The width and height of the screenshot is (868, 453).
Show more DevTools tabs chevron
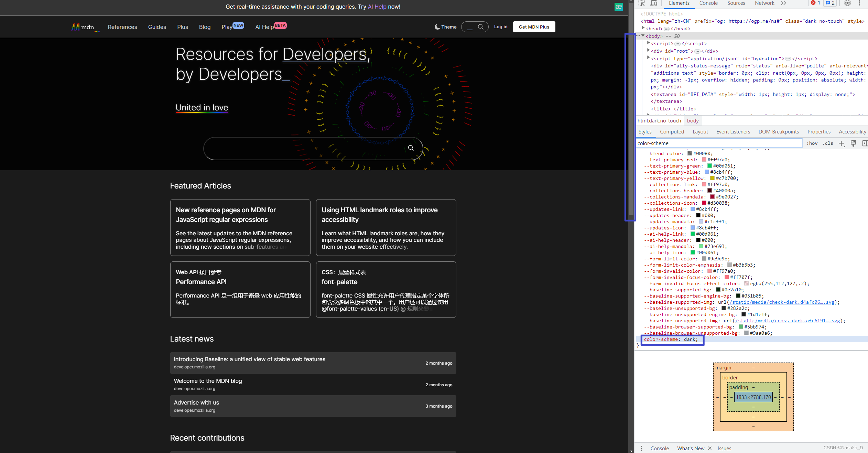(783, 3)
